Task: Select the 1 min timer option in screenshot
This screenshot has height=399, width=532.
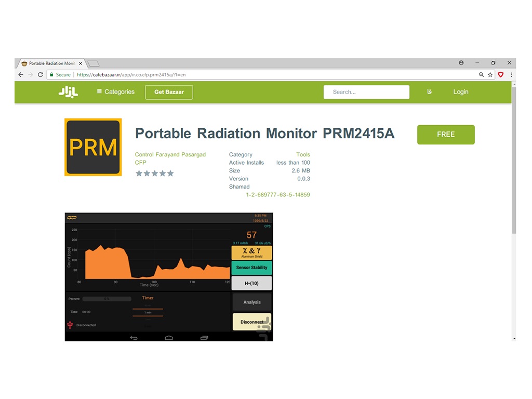Action: [x=148, y=312]
